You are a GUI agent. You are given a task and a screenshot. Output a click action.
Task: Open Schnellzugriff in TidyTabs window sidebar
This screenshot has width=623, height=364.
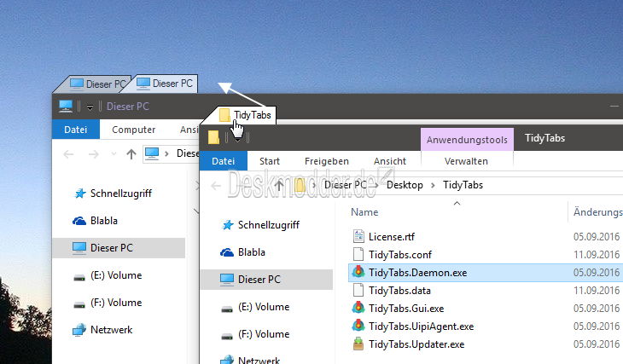pos(269,225)
